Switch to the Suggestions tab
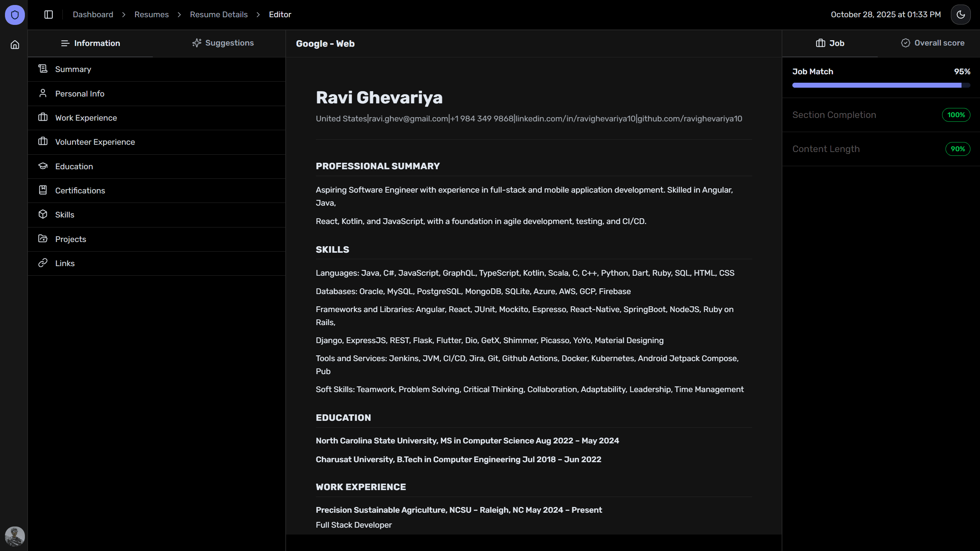Viewport: 980px width, 551px height. tap(224, 43)
